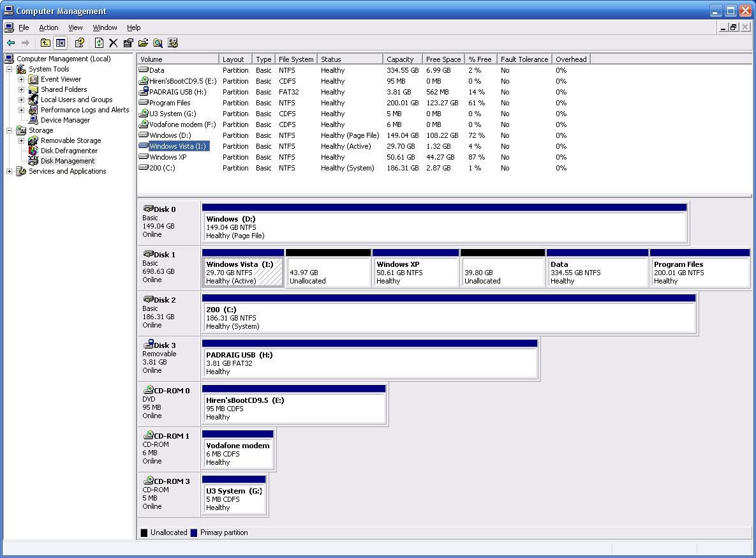Expand the Event Viewer node

pyautogui.click(x=21, y=79)
